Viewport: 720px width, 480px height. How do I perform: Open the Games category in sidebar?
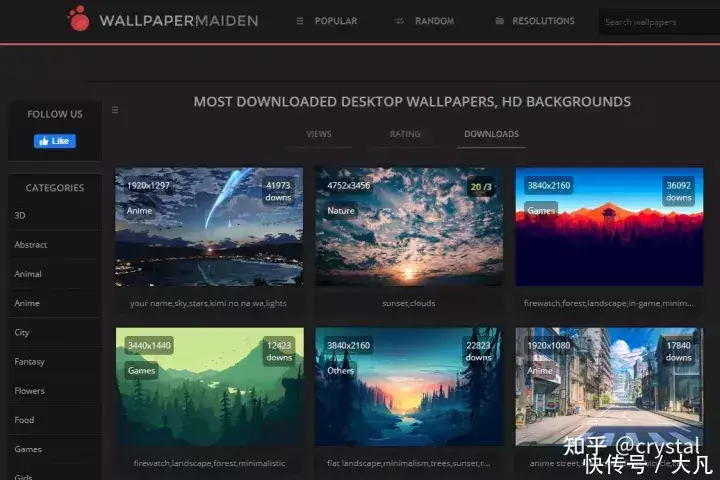[x=28, y=449]
